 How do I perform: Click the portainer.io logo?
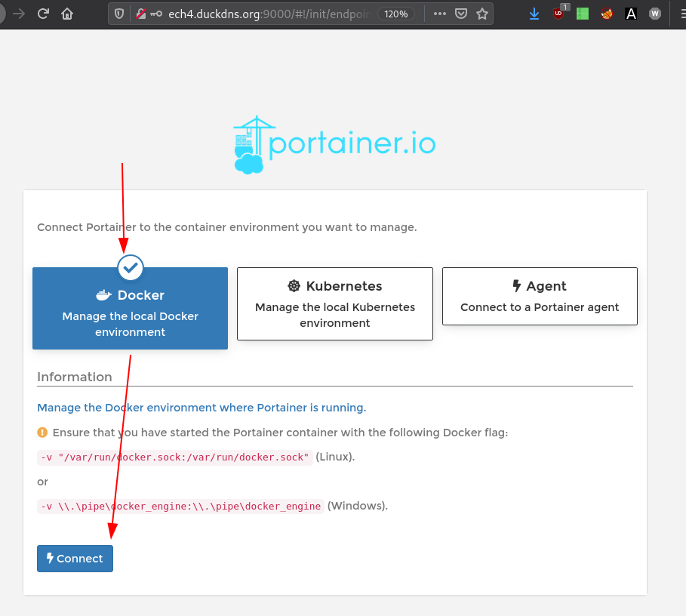(334, 144)
